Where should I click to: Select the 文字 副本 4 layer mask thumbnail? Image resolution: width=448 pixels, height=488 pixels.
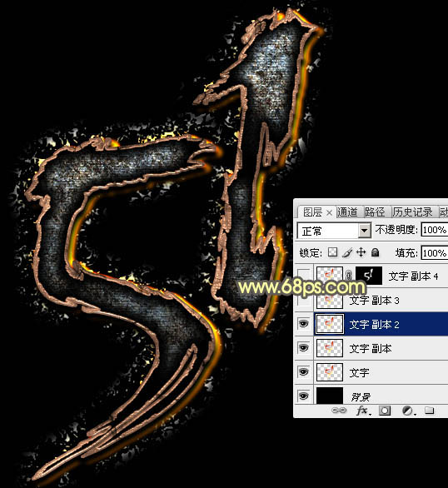(369, 276)
